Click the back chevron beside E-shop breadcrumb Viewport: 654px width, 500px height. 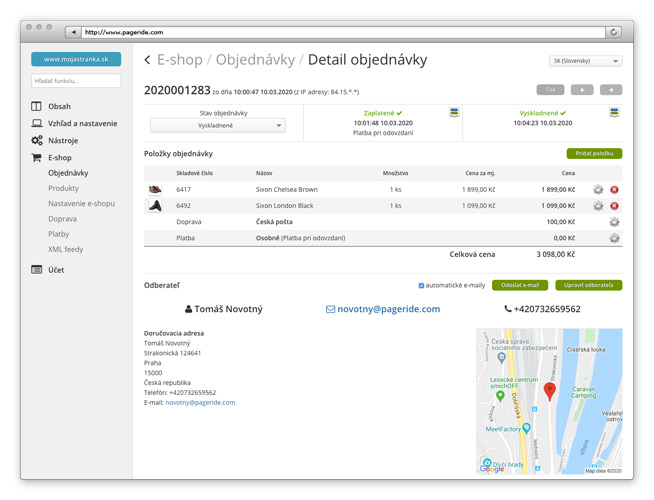pos(148,61)
